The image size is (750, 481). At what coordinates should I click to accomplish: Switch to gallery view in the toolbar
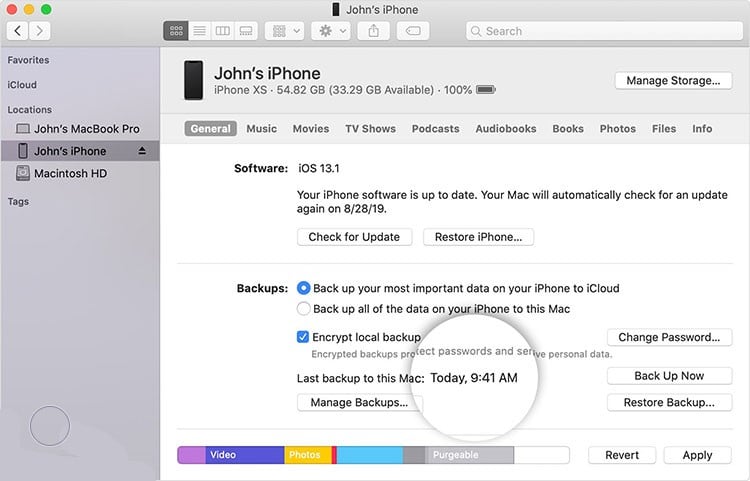[x=246, y=31]
